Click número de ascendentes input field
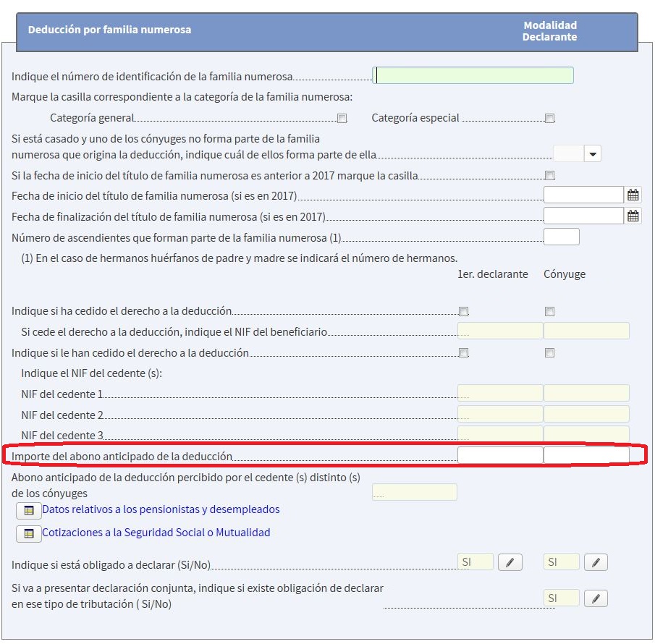This screenshot has width=655, height=644. click(x=561, y=237)
